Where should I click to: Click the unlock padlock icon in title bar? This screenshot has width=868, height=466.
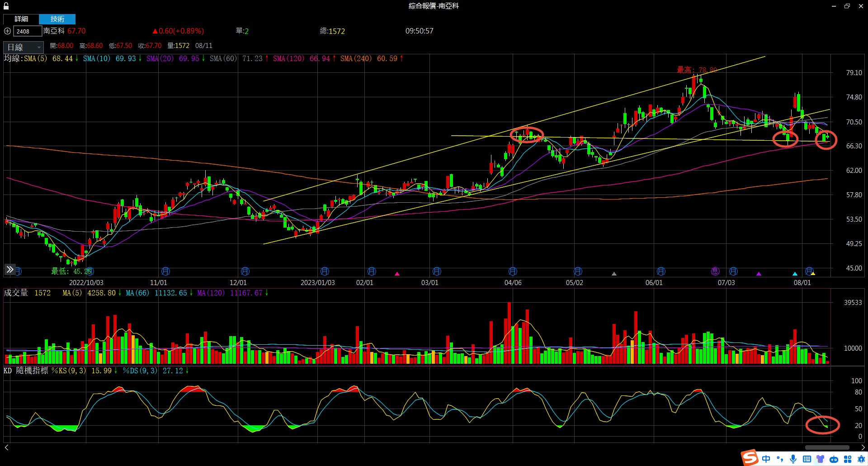tap(6, 6)
